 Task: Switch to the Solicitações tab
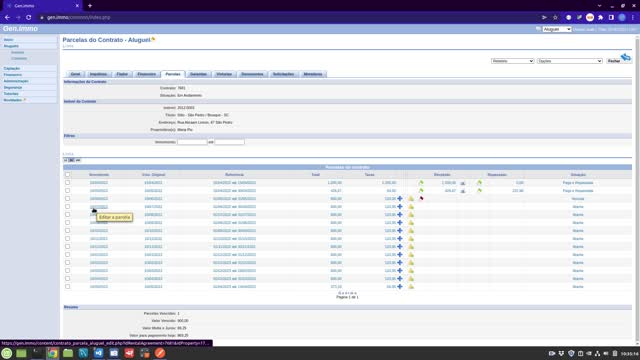click(283, 74)
